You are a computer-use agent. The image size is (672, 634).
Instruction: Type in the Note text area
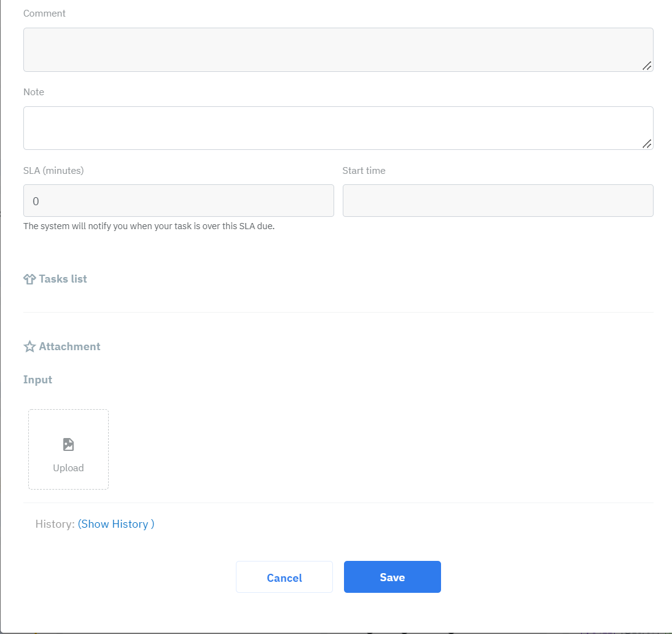(x=338, y=128)
